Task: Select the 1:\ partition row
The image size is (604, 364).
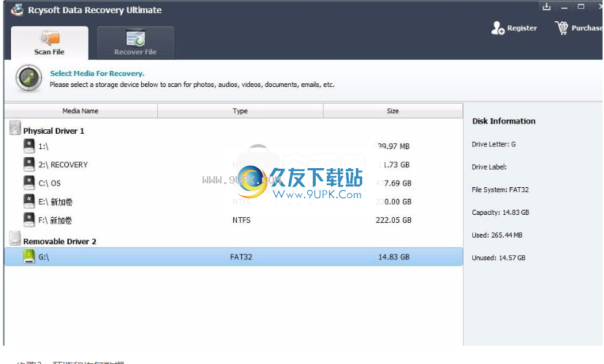Action: (x=233, y=146)
